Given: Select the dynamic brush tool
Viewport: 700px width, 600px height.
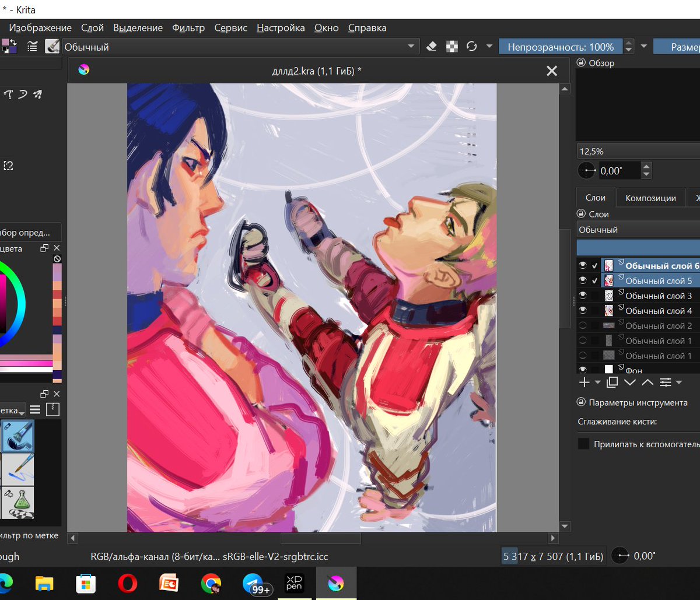Looking at the screenshot, I should click(x=37, y=94).
